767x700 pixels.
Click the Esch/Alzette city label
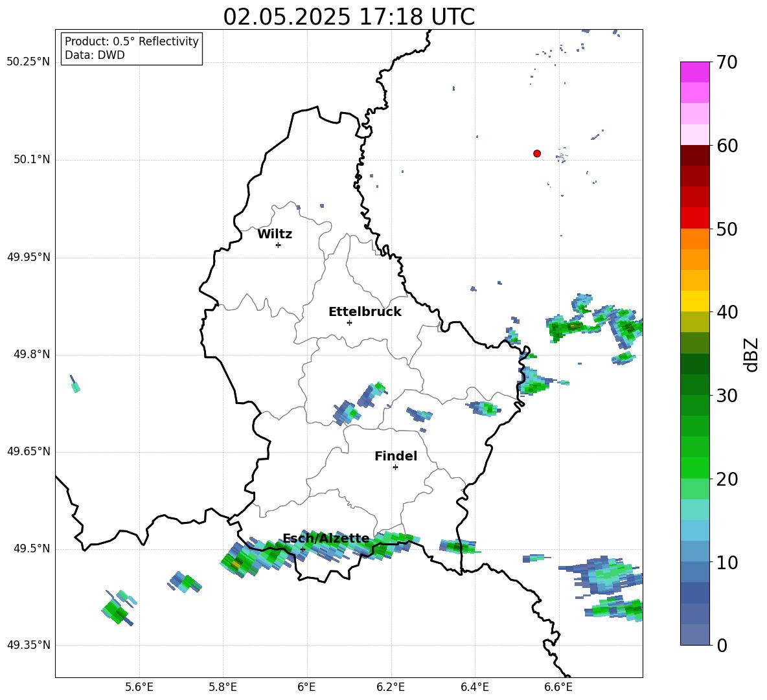(326, 538)
